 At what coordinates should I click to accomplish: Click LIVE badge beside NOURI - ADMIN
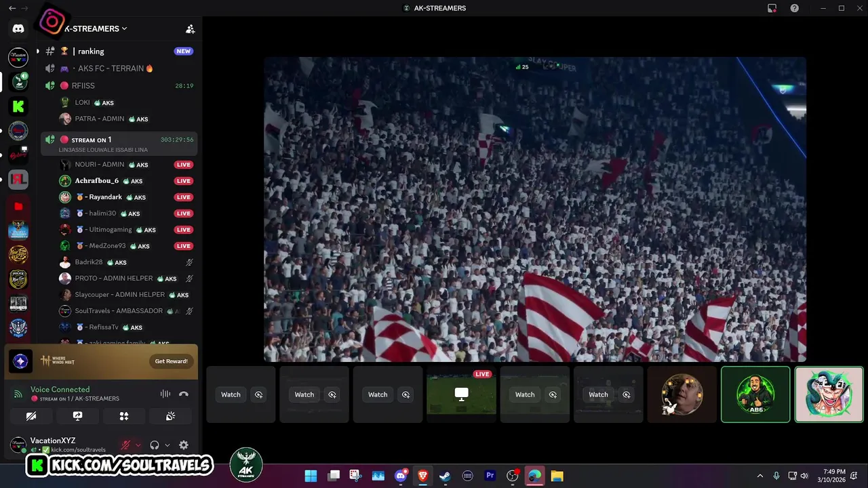coord(183,165)
